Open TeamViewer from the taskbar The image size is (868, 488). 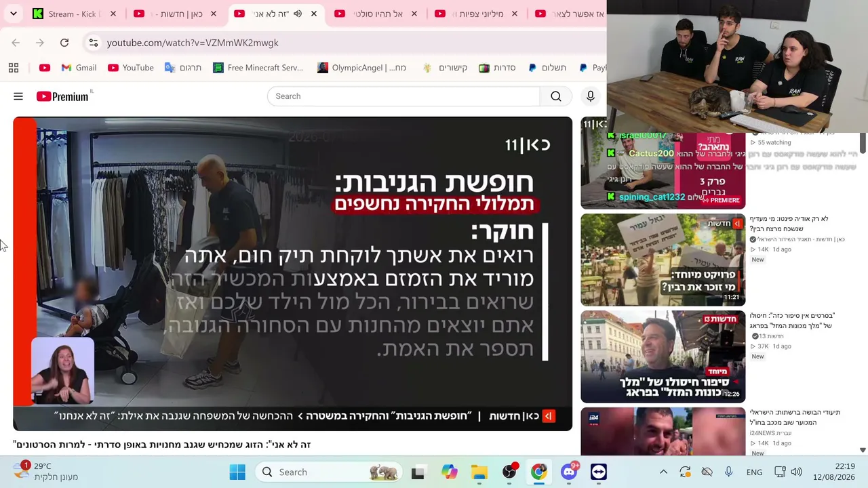point(599,472)
